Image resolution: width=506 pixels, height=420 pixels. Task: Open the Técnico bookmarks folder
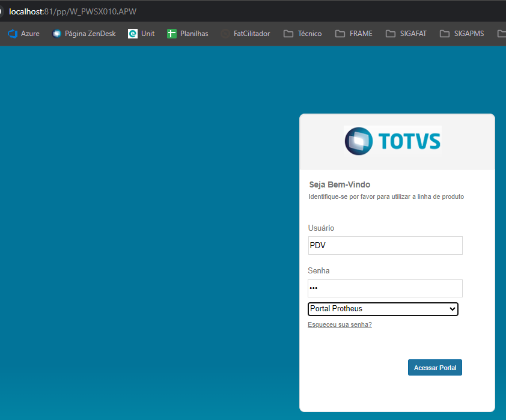click(302, 34)
